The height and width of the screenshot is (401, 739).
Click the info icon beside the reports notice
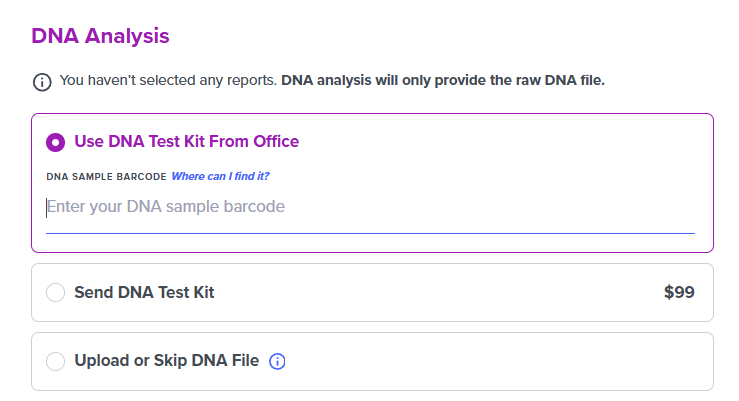click(42, 81)
